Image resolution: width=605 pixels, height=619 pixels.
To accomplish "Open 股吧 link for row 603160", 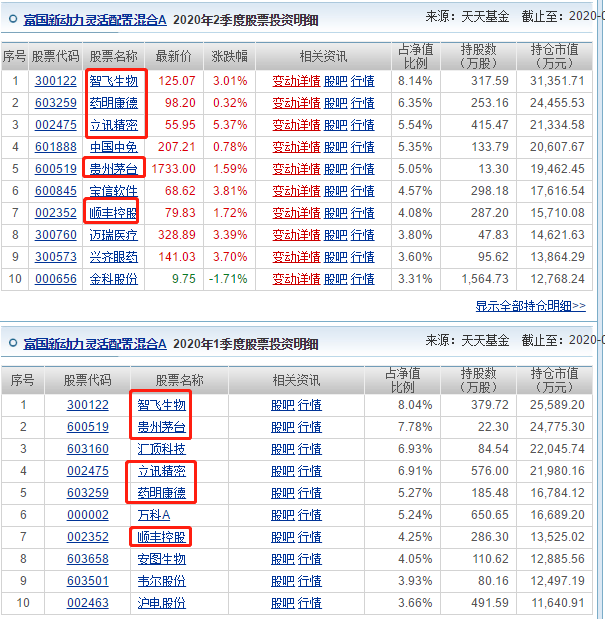I will pos(283,449).
